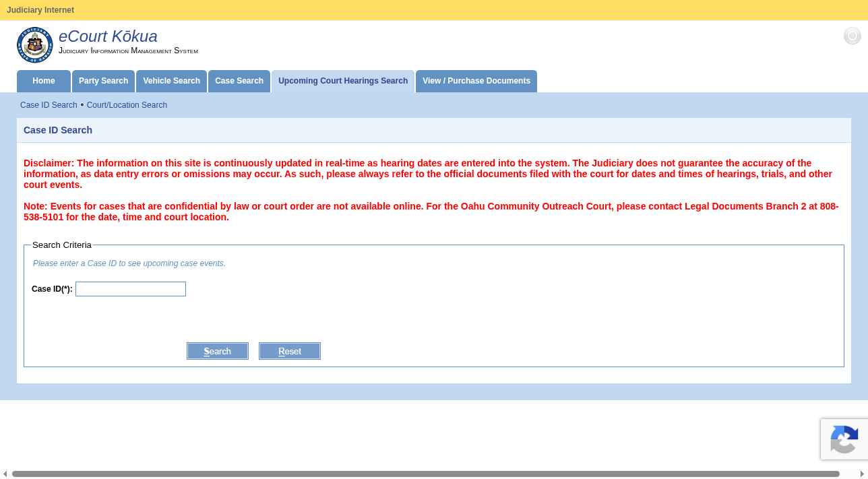Screen dimensions: 868x479
Task: Submit with the Search button
Action: click(218, 351)
